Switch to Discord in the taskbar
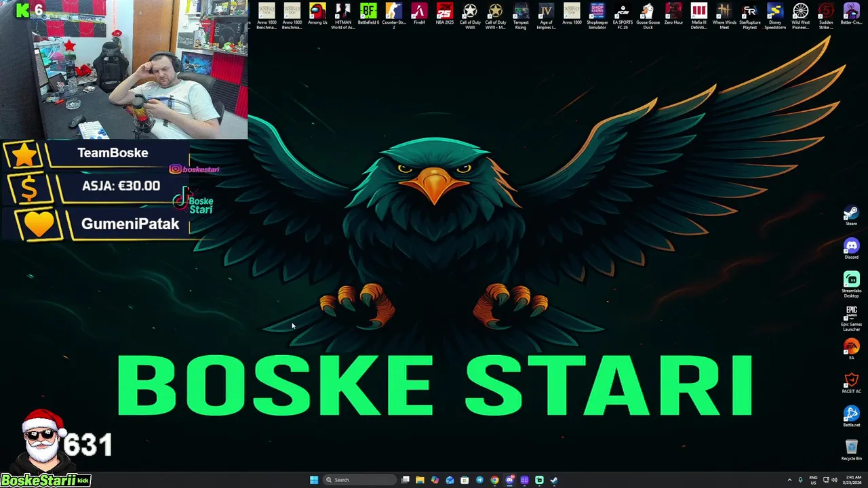This screenshot has height=488, width=868. tap(510, 480)
